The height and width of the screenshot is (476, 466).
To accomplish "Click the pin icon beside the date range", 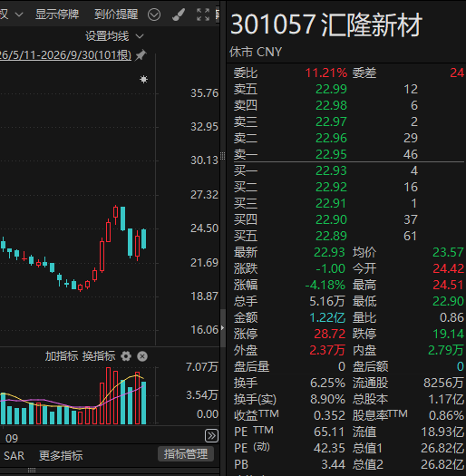I will click(x=141, y=55).
